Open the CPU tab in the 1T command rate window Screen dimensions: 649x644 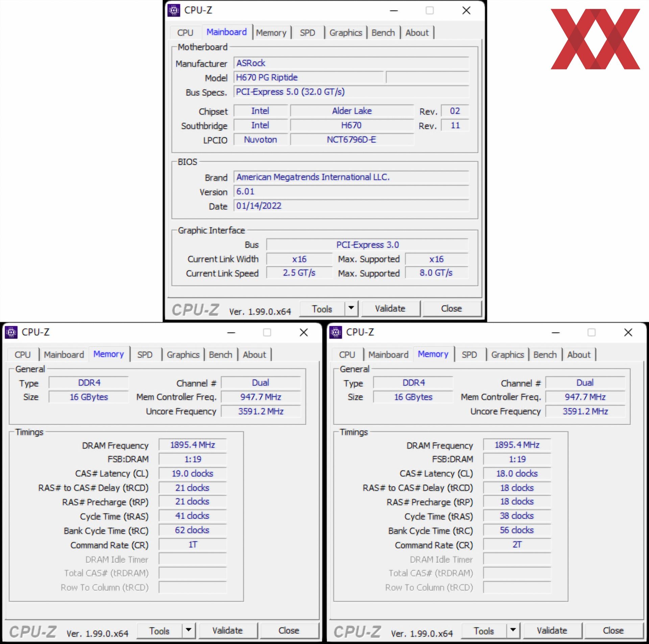coord(23,355)
